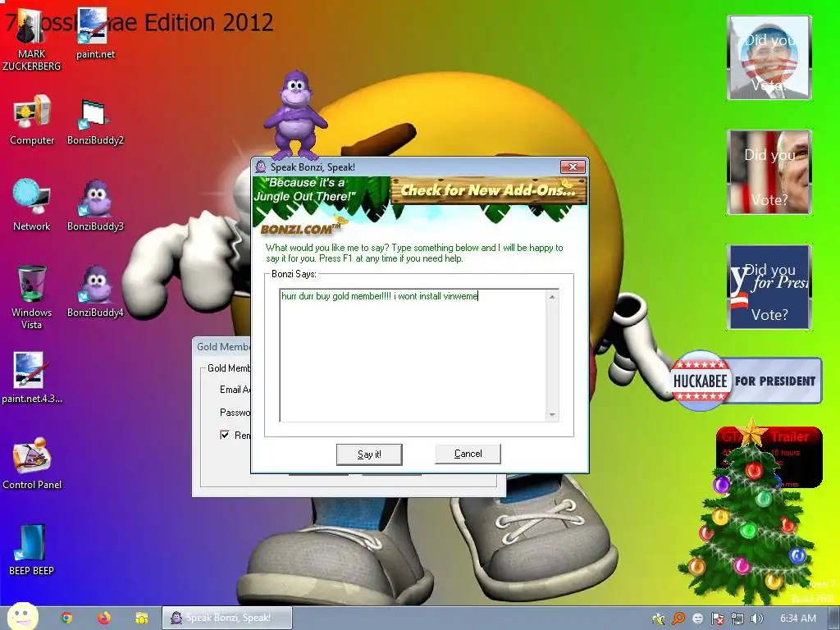
Task: Open the folder icon on the taskbar
Action: pos(141,619)
